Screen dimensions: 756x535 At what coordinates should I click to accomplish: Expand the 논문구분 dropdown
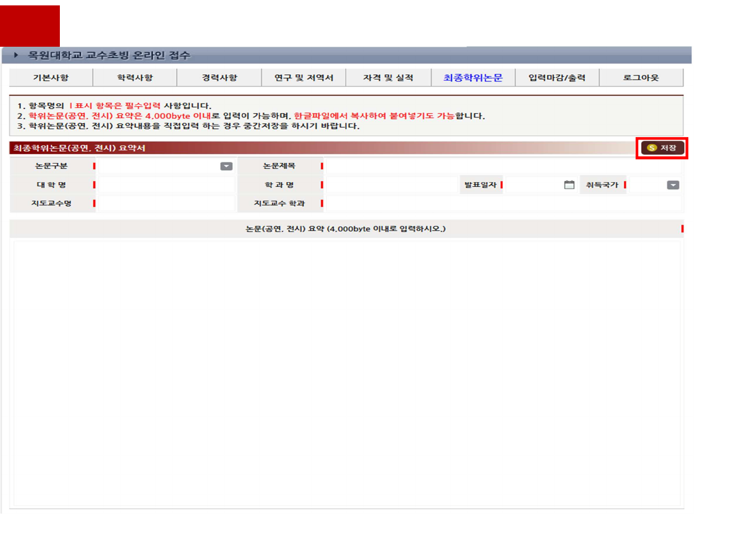[x=226, y=167]
